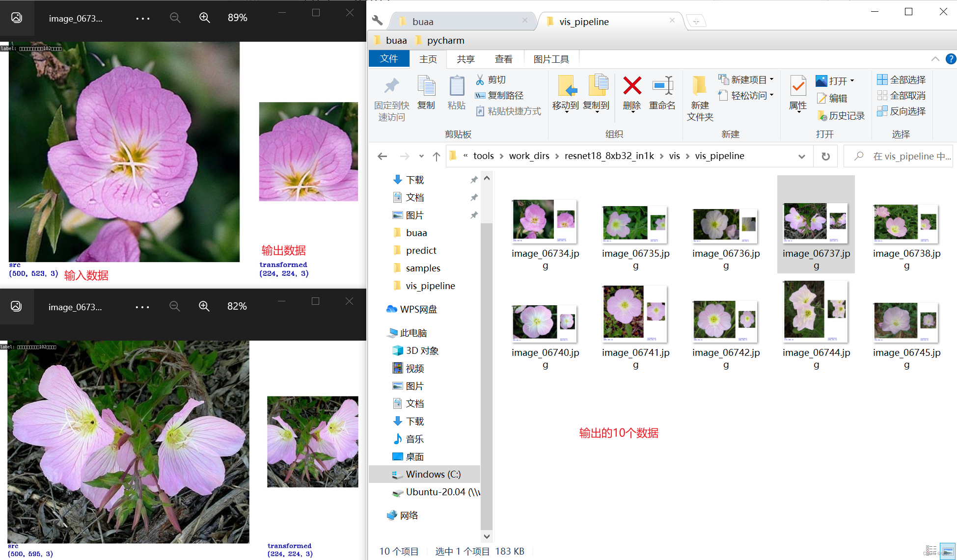This screenshot has height=560, width=957.
Task: Zoom in on the bottom photo viewer
Action: 204,306
